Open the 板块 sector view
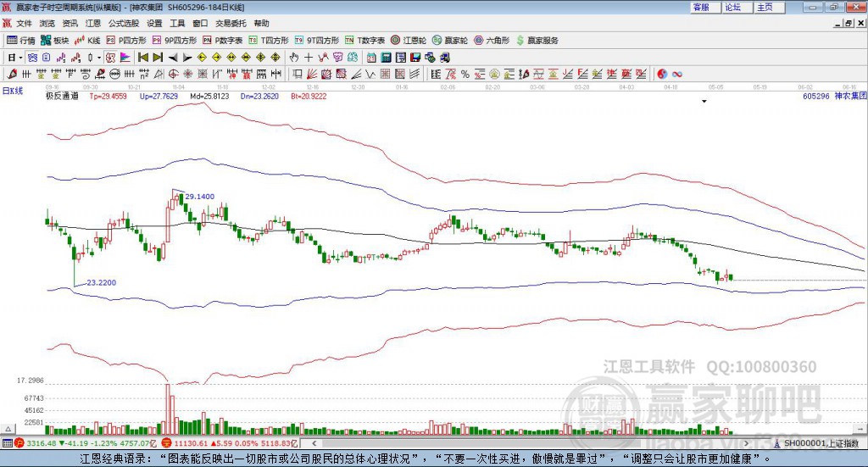 coord(54,41)
